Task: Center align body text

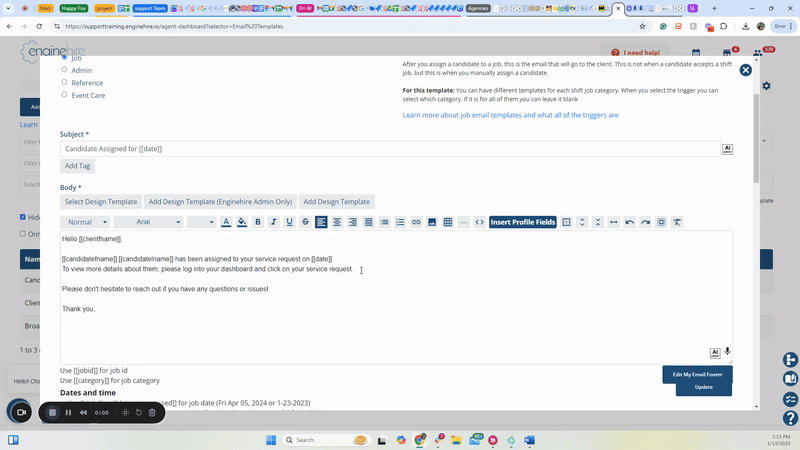Action: [337, 222]
